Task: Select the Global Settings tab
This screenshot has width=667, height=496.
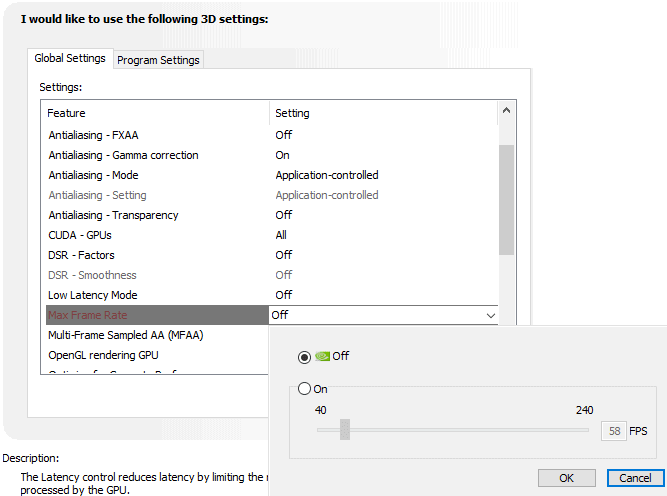Action: click(70, 59)
